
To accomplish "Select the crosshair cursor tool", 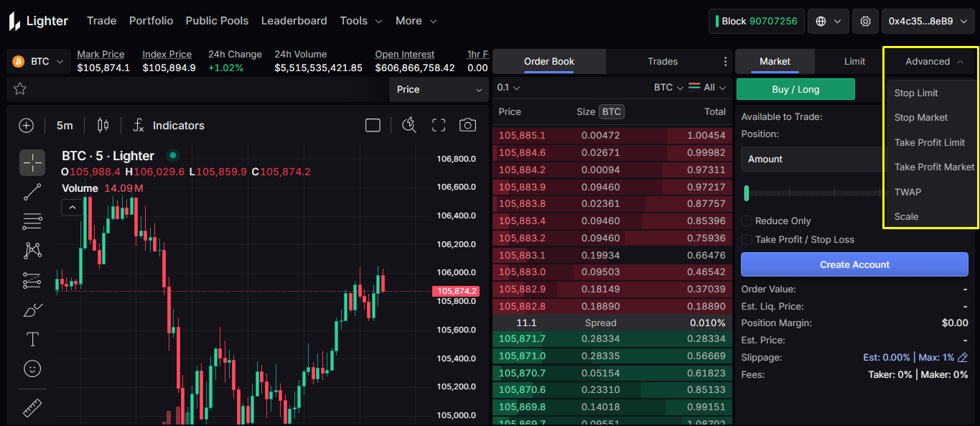I will pyautogui.click(x=32, y=162).
